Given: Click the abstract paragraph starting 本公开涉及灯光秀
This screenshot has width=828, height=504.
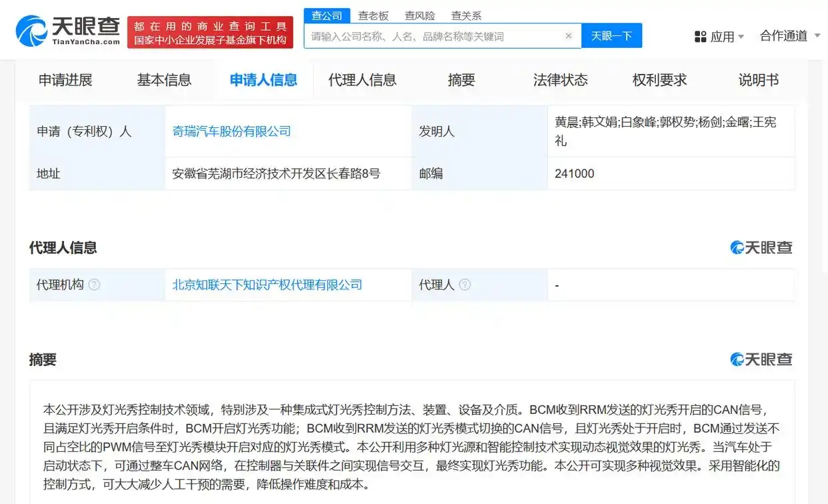Looking at the screenshot, I should tap(411, 447).
